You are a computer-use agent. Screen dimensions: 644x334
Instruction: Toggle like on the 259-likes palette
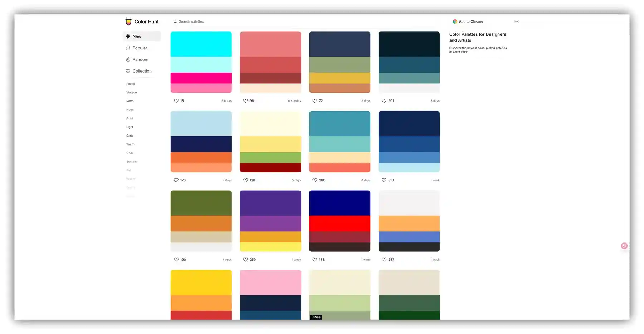tap(245, 260)
